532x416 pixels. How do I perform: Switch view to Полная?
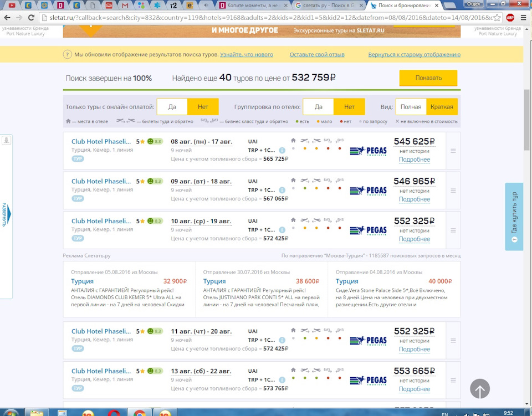tap(411, 106)
